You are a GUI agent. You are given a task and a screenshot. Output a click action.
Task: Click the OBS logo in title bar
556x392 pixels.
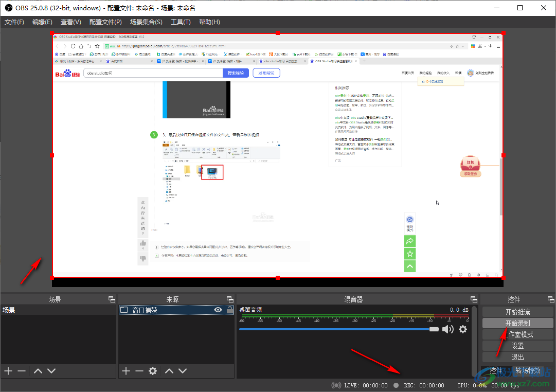click(8, 8)
